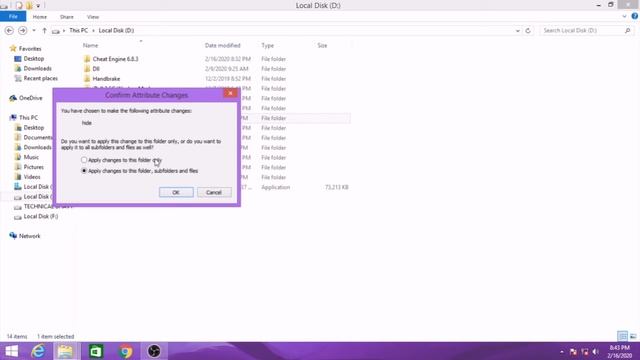Open Recent places in sidebar

[x=40, y=78]
